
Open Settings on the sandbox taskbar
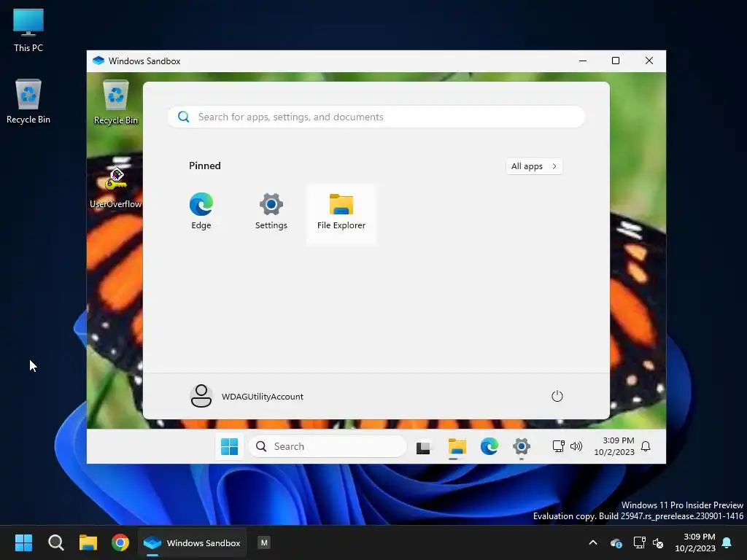(521, 447)
